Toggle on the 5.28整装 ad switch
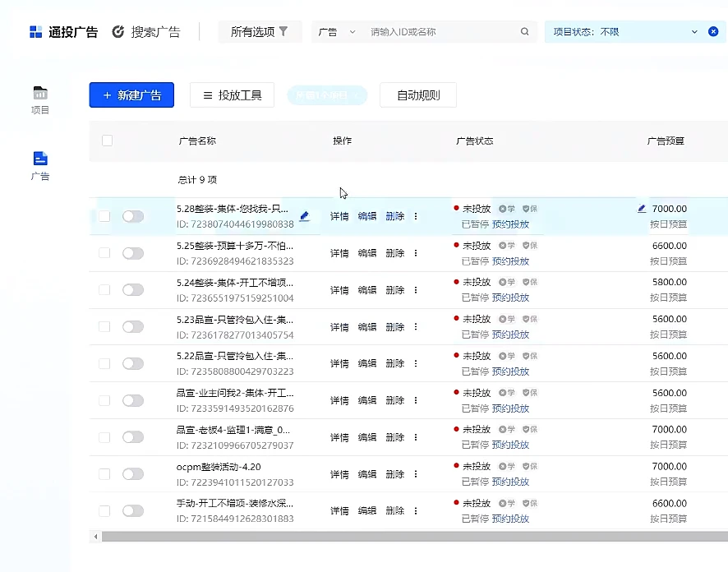The image size is (728, 572). 132,216
